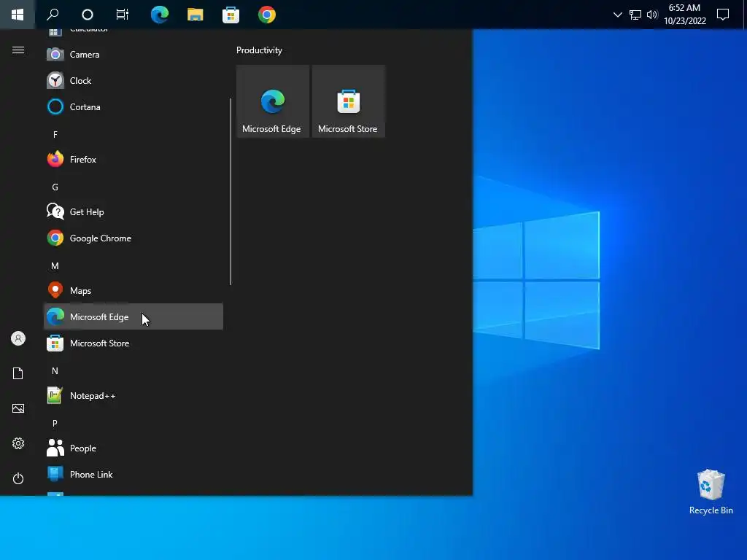Launch Microsoft Edge from the taskbar
The width and height of the screenshot is (747, 560).
point(159,15)
